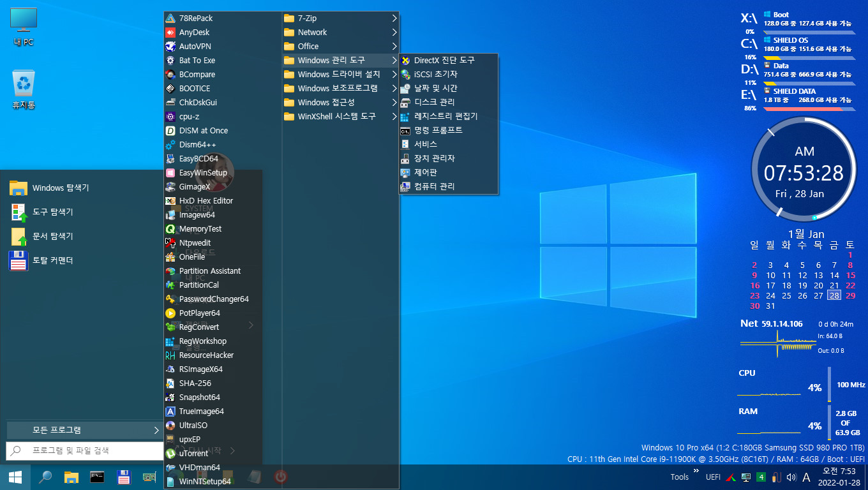The width and height of the screenshot is (868, 490).
Task: Open Ntpwedit
Action: click(x=223, y=242)
